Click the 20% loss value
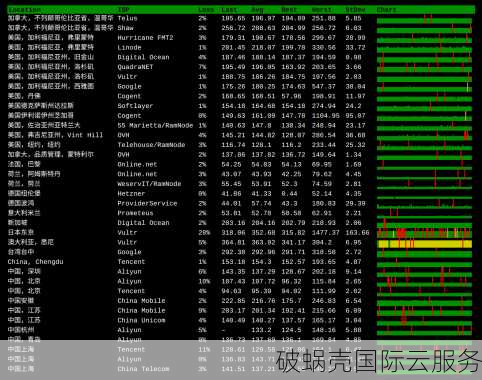Image resolution: width=482 pixels, height=380 pixels. click(204, 233)
